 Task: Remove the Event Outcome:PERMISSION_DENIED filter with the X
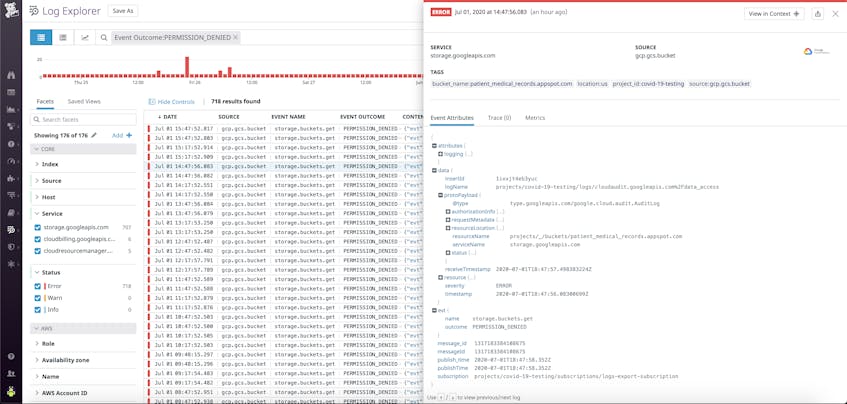click(236, 38)
